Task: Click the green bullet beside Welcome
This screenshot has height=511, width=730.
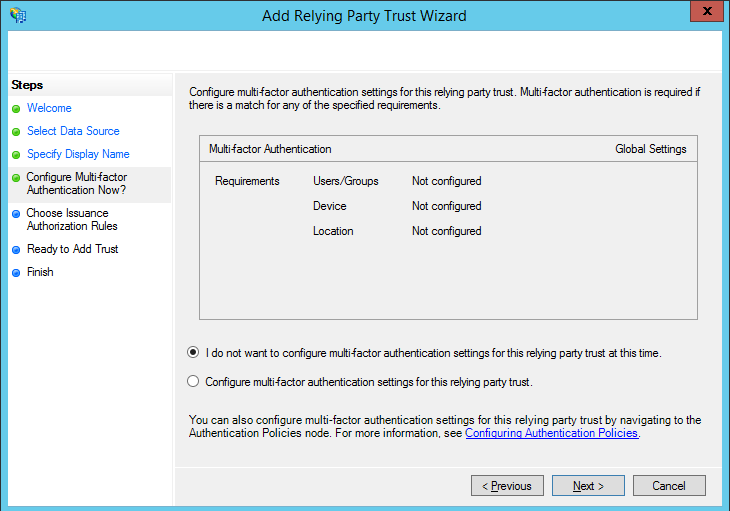Action: click(x=16, y=109)
